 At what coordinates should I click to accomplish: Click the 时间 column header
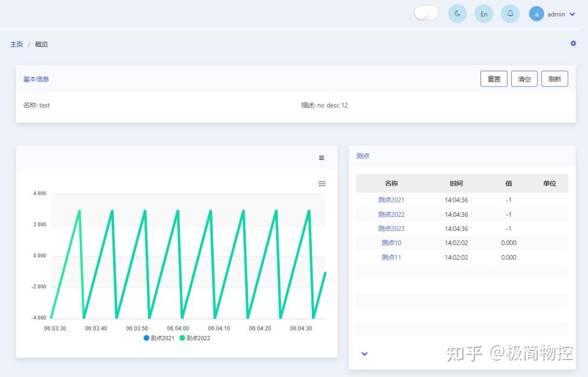pyautogui.click(x=456, y=183)
